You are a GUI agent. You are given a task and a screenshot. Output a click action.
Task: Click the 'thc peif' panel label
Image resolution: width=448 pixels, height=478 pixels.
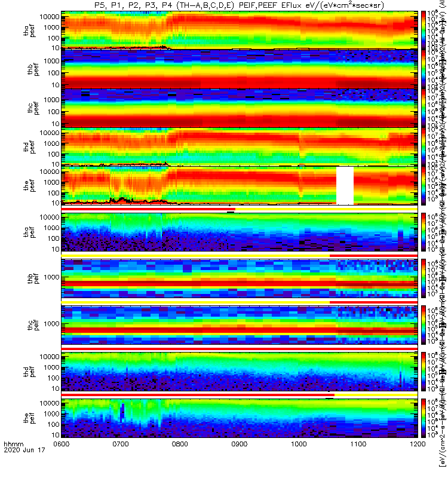tap(33, 325)
